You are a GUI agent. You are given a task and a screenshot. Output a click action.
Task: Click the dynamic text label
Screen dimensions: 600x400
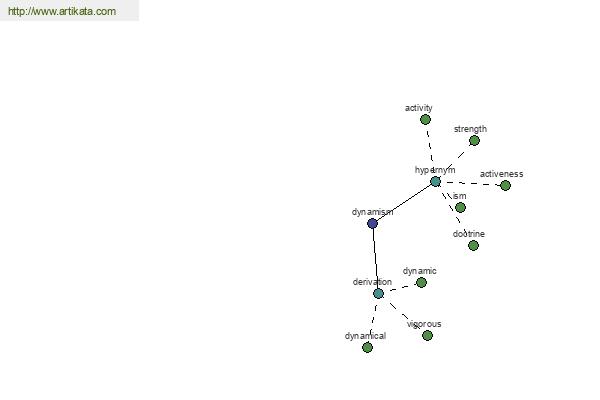coord(419,271)
